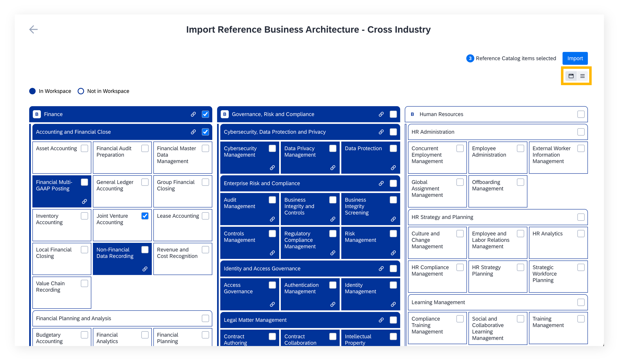Viewport: 622px width, 364px height.
Task: Go back using the left arrow
Action: tap(33, 29)
